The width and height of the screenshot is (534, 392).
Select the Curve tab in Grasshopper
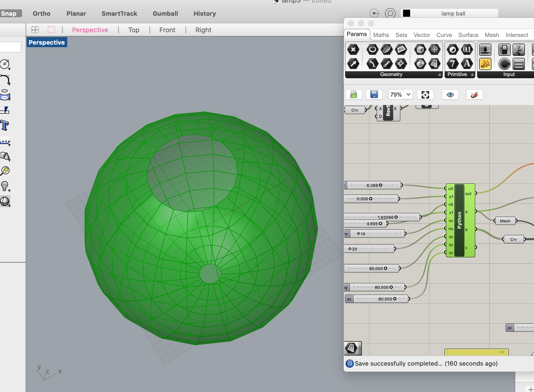click(444, 34)
